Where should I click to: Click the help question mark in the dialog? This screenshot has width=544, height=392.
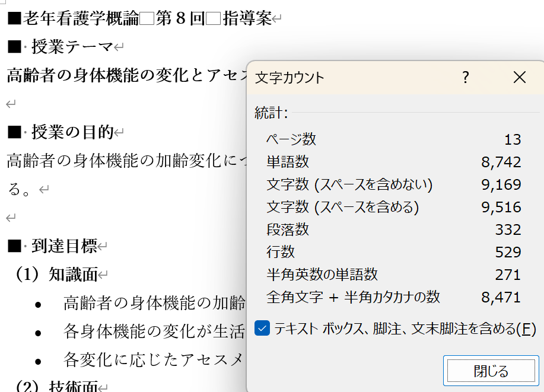click(x=466, y=77)
